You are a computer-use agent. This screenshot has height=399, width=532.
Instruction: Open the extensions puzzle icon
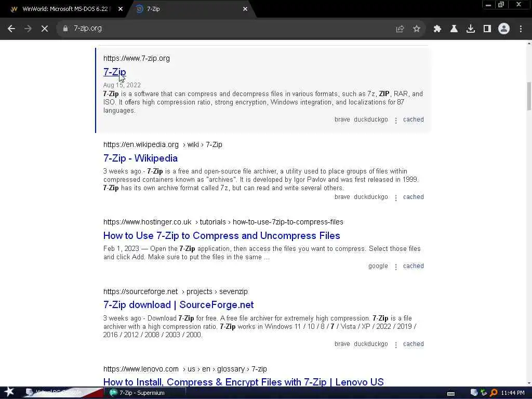(x=437, y=29)
